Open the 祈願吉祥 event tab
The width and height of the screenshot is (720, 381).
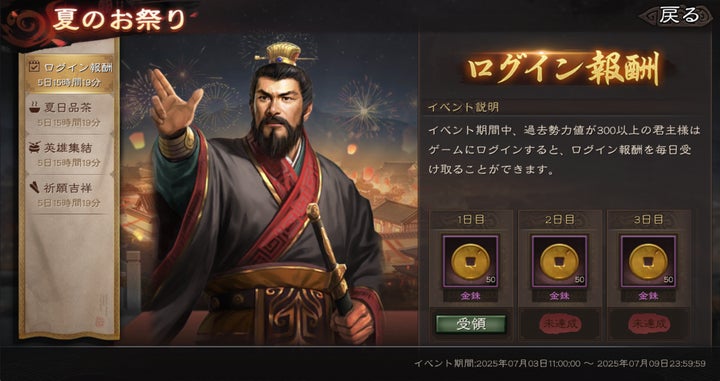click(x=70, y=194)
